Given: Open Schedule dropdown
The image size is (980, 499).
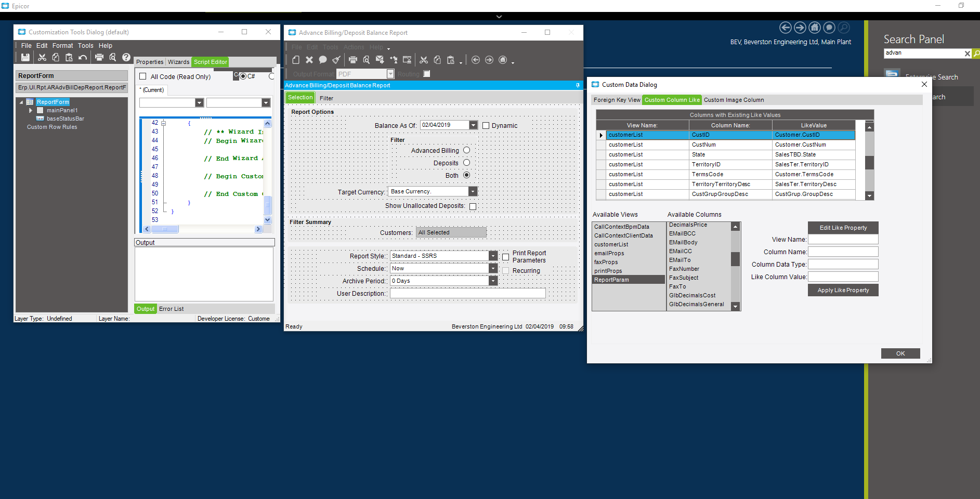Looking at the screenshot, I should pyautogui.click(x=493, y=268).
